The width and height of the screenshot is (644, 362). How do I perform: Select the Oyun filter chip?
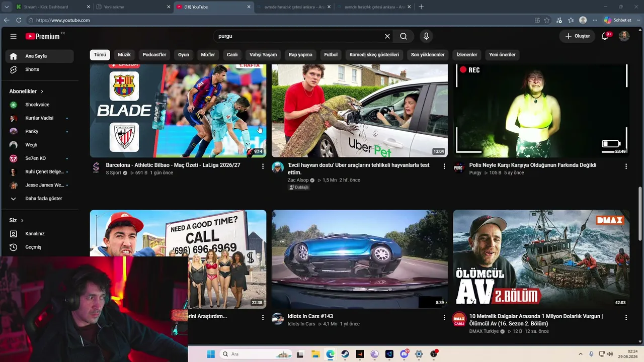tap(184, 54)
